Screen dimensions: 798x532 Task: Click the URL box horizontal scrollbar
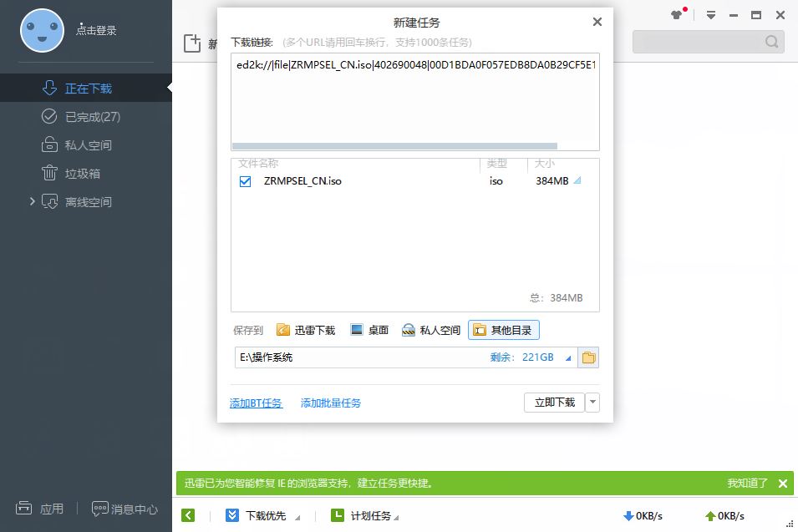tap(394, 146)
